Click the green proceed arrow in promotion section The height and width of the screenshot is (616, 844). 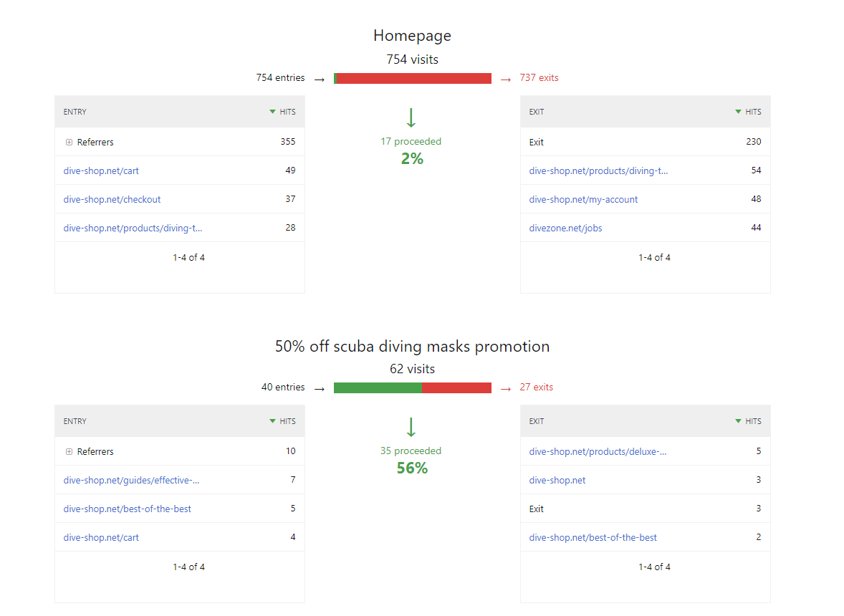[x=411, y=426]
